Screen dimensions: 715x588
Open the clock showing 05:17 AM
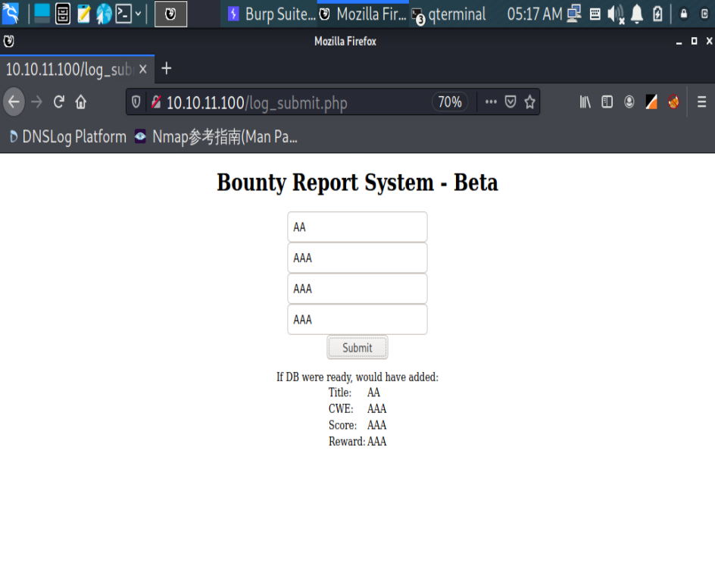click(535, 14)
